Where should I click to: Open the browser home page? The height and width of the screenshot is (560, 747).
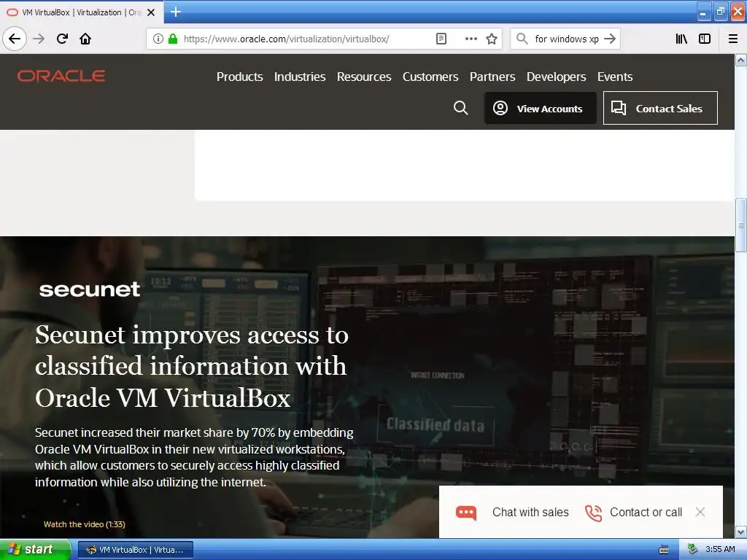pos(85,39)
